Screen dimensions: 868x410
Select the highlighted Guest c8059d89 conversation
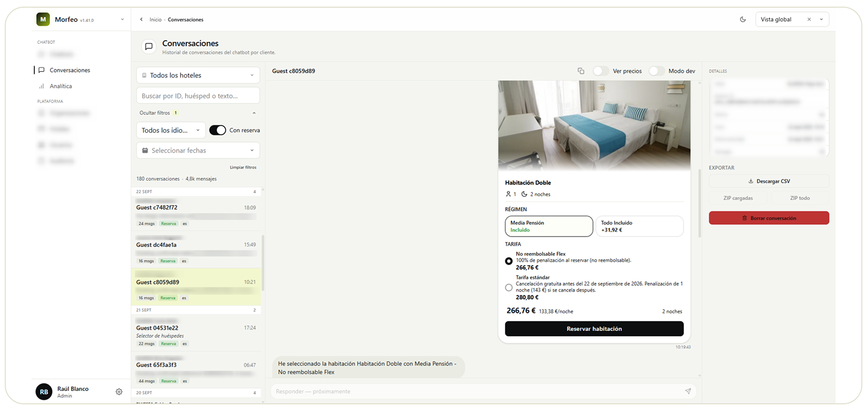point(196,287)
